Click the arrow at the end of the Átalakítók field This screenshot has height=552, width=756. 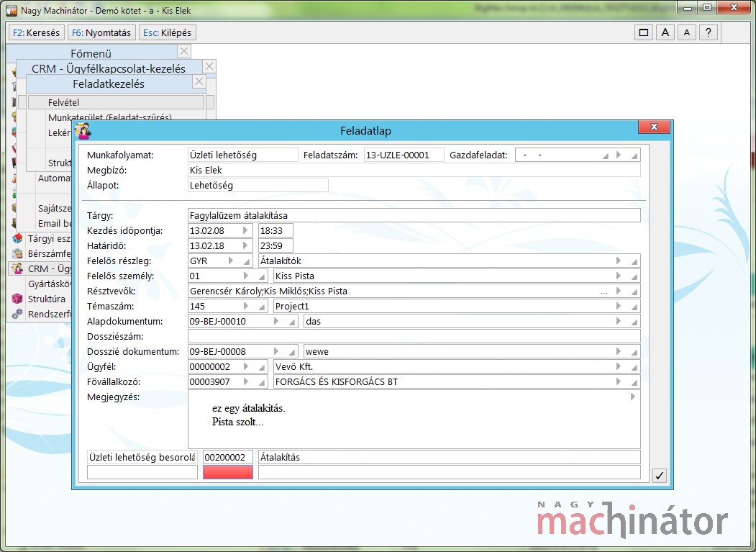click(619, 261)
